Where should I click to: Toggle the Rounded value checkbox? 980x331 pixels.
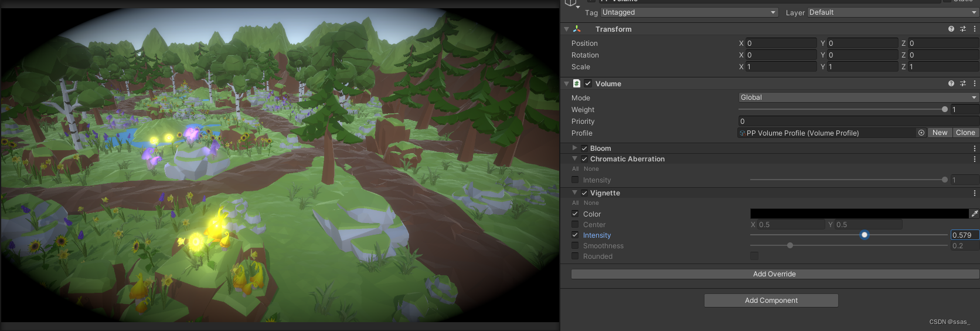(754, 256)
